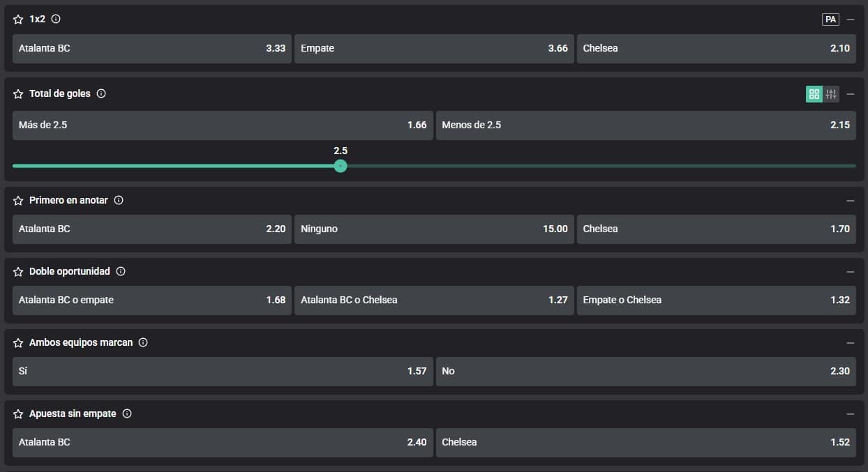Screen dimensions: 868x472
Task: Pick Sí for both teams scoring
Action: tap(223, 372)
